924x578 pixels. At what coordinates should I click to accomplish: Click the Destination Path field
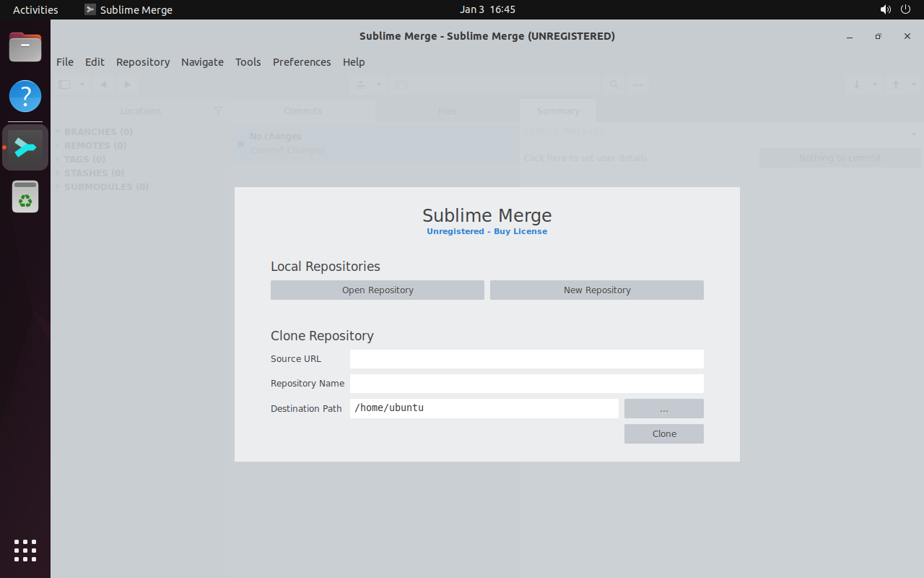[x=484, y=408]
